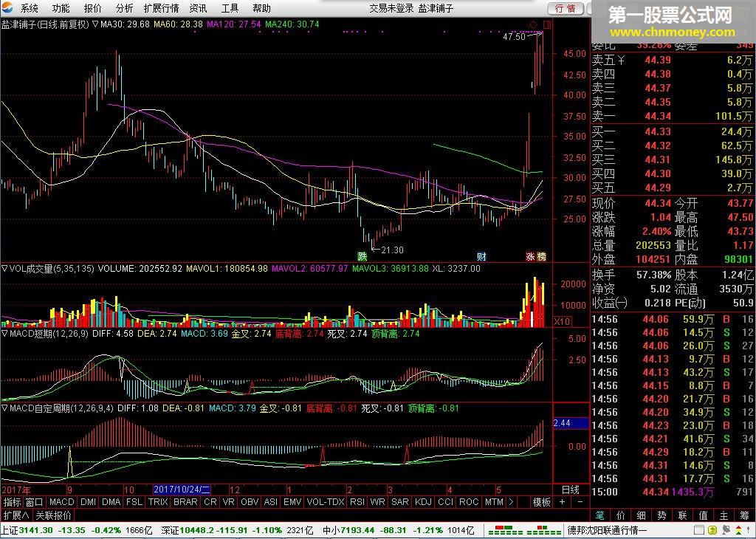This screenshot has width=756, height=539.
Task: Open the 细 detail tab
Action: [642, 515]
